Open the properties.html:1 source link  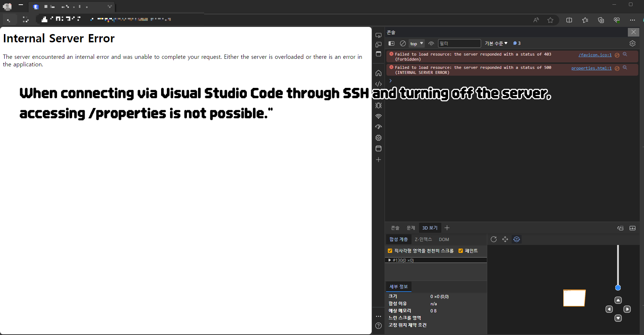591,68
